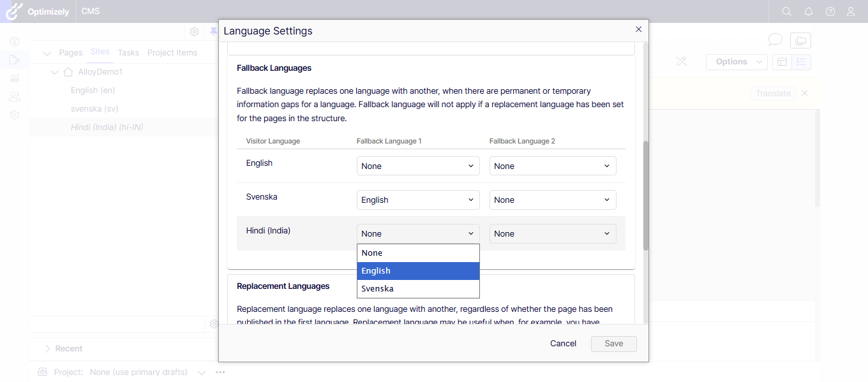The image size is (868, 382).
Task: Open the versions folder icon panel
Action: pos(800,40)
